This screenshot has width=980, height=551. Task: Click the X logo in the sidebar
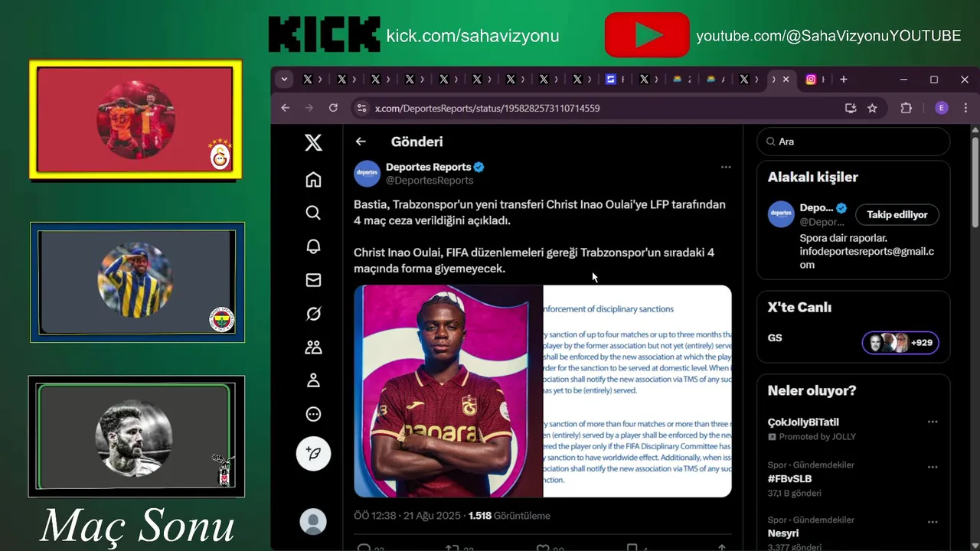(313, 142)
